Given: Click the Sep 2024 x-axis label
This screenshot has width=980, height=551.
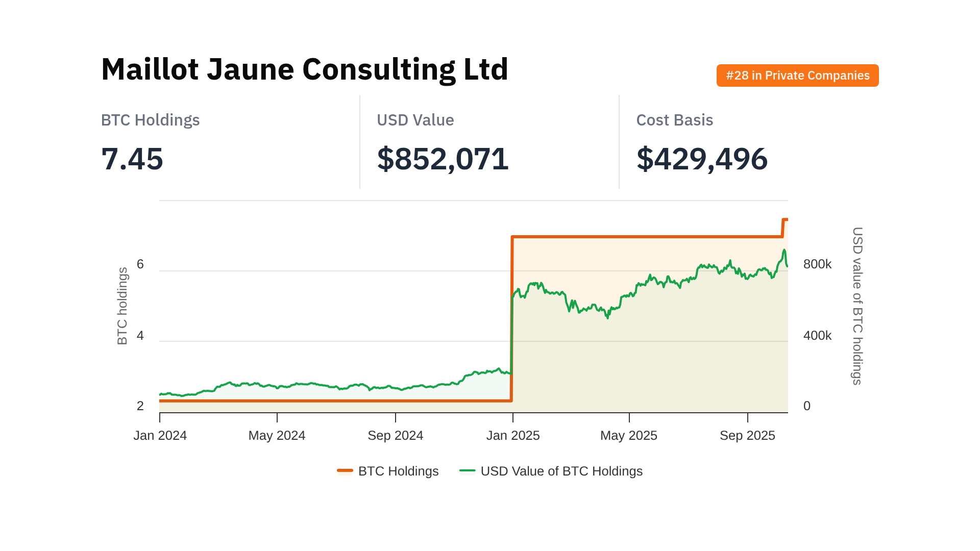Looking at the screenshot, I should click(396, 435).
